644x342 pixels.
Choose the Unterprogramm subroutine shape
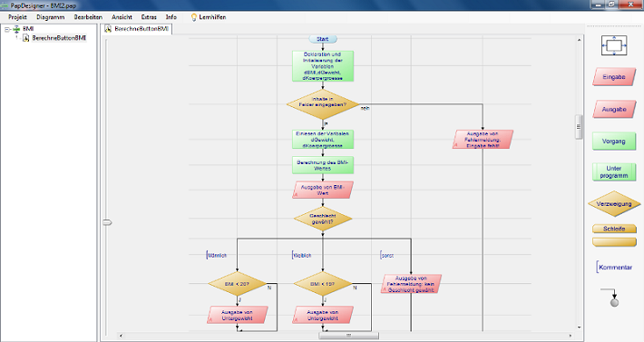click(x=614, y=172)
